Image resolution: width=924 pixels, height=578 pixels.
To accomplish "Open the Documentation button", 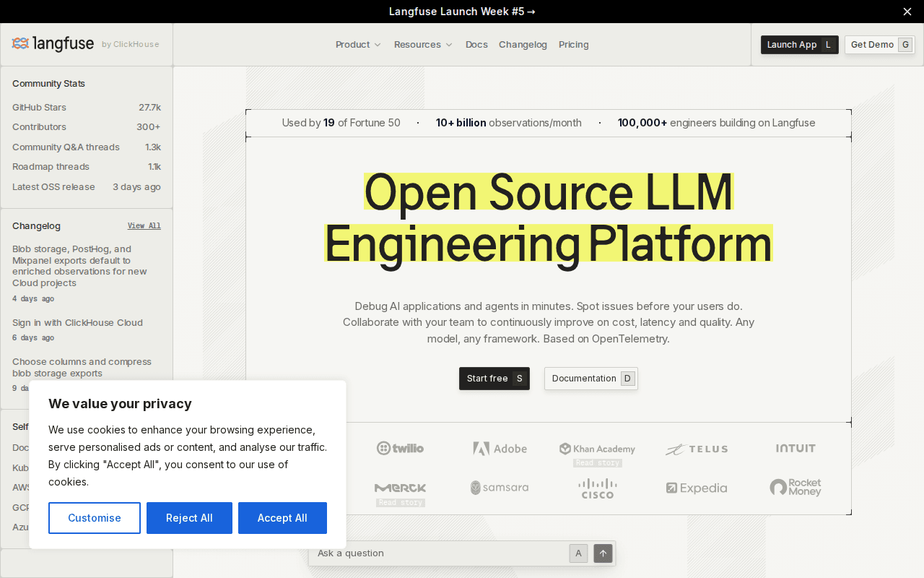I will 591,379.
